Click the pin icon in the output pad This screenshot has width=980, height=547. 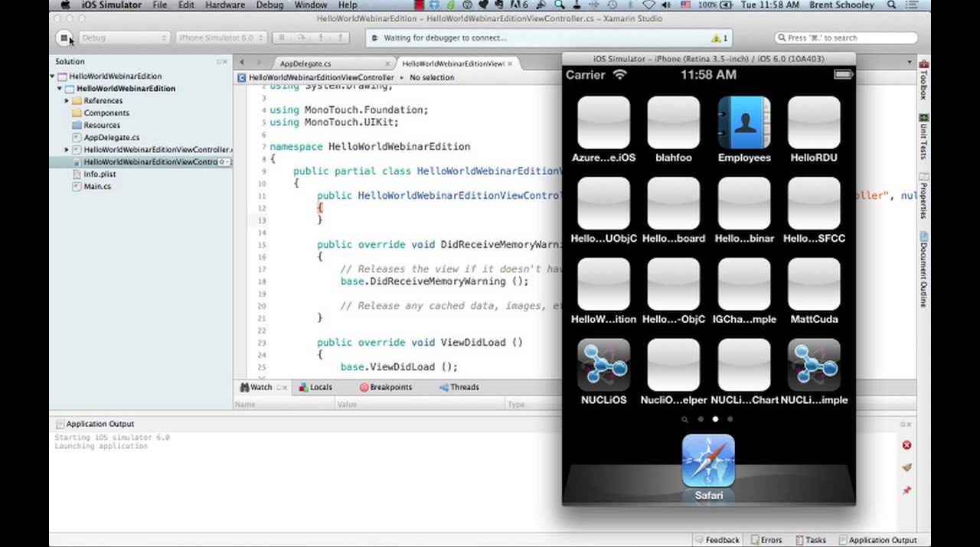[906, 490]
